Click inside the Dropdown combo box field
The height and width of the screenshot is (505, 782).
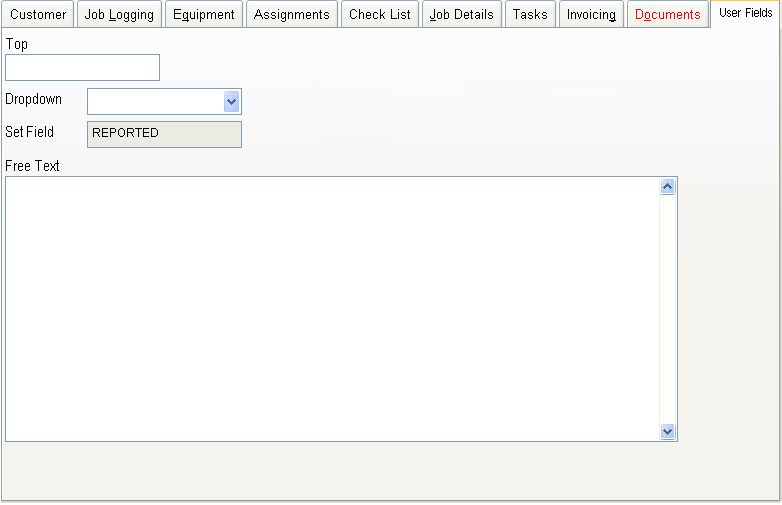pyautogui.click(x=155, y=101)
